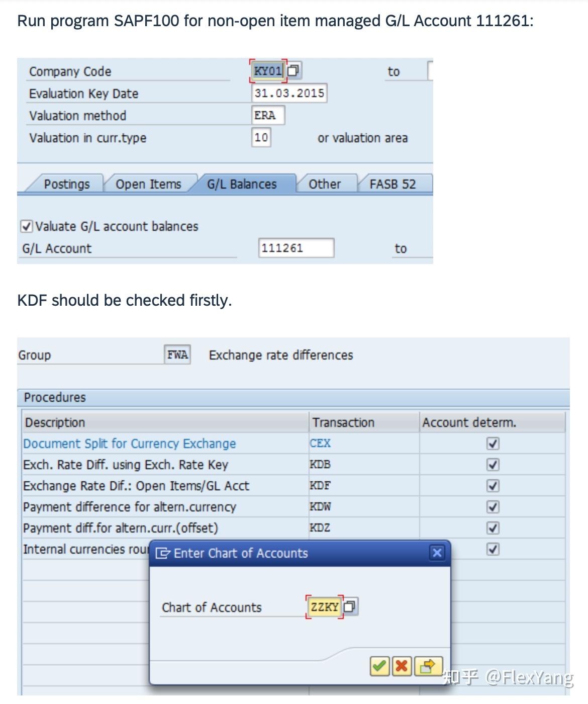Click the CEX transaction link

pos(320,444)
